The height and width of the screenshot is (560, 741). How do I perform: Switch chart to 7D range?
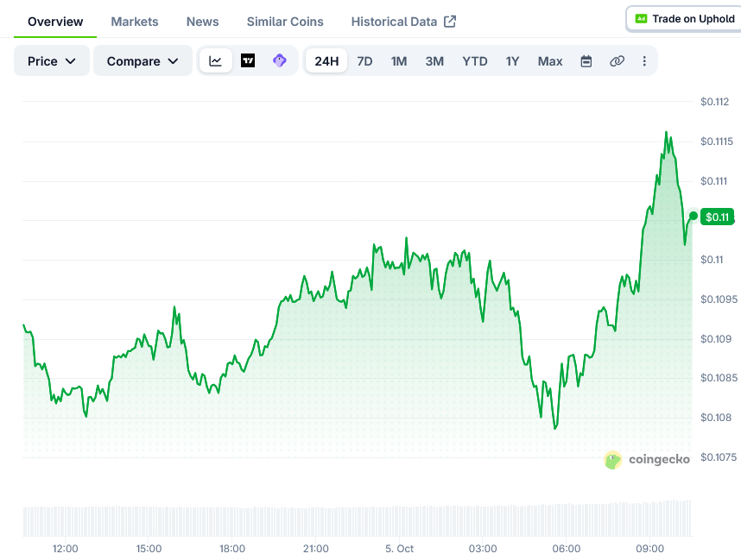coord(364,61)
